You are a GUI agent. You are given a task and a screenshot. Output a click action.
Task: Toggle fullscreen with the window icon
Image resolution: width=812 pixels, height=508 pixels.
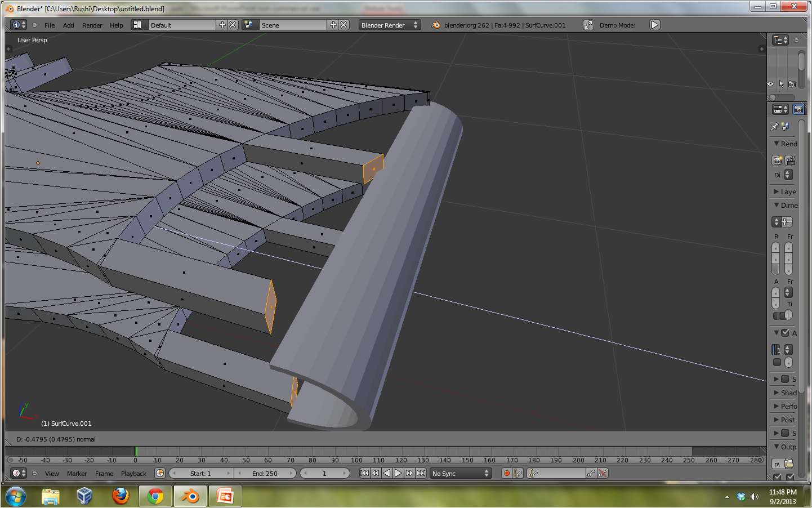(x=588, y=25)
